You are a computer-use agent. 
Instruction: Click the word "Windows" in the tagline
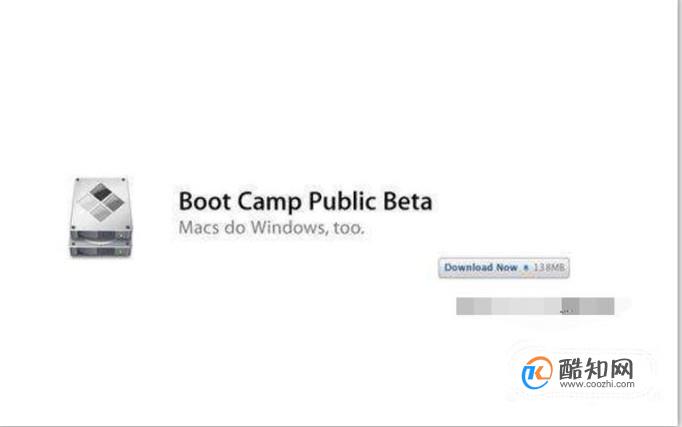click(290, 227)
